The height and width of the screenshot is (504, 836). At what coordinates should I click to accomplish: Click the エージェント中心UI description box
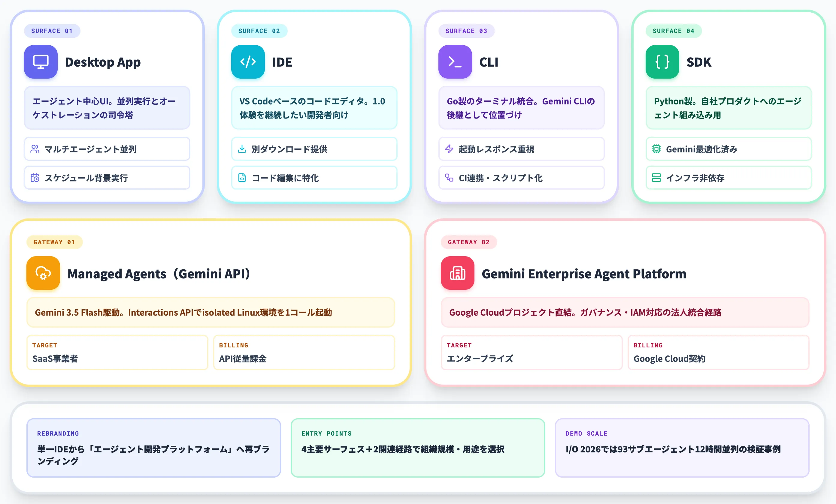(107, 108)
